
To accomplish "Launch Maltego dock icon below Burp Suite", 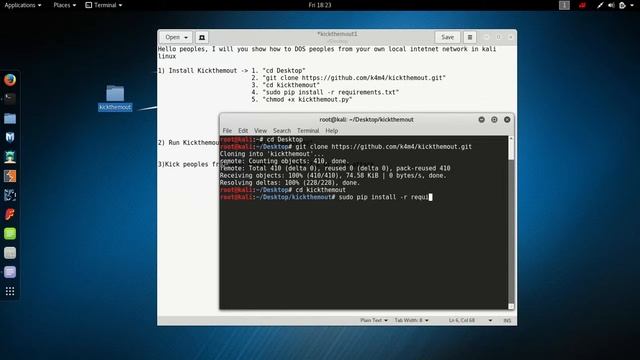I will pyautogui.click(x=10, y=195).
